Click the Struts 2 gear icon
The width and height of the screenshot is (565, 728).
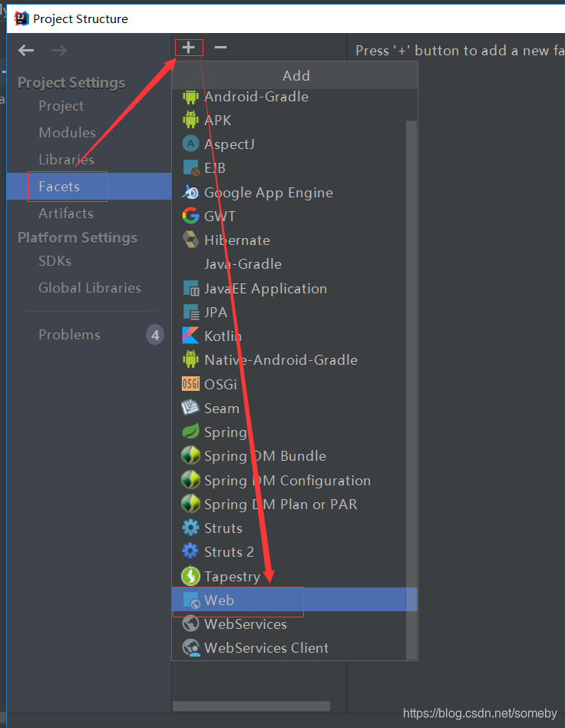190,551
